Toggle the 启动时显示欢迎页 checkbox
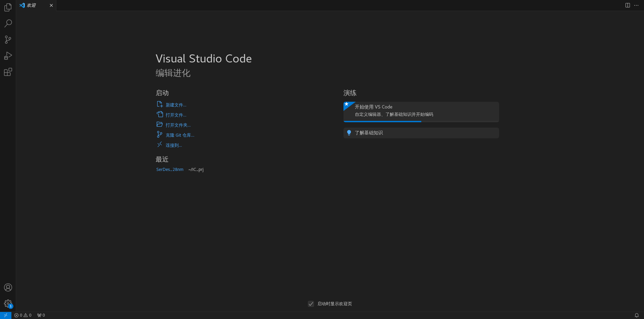This screenshot has width=644, height=319. 311,304
